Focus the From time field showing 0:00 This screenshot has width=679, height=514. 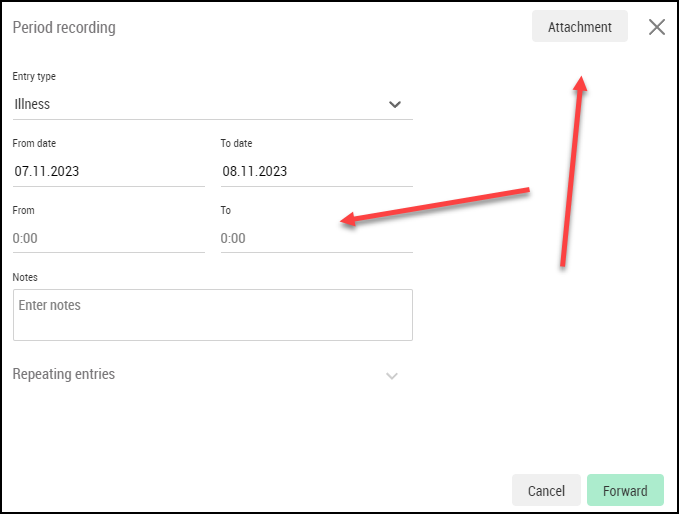(109, 238)
